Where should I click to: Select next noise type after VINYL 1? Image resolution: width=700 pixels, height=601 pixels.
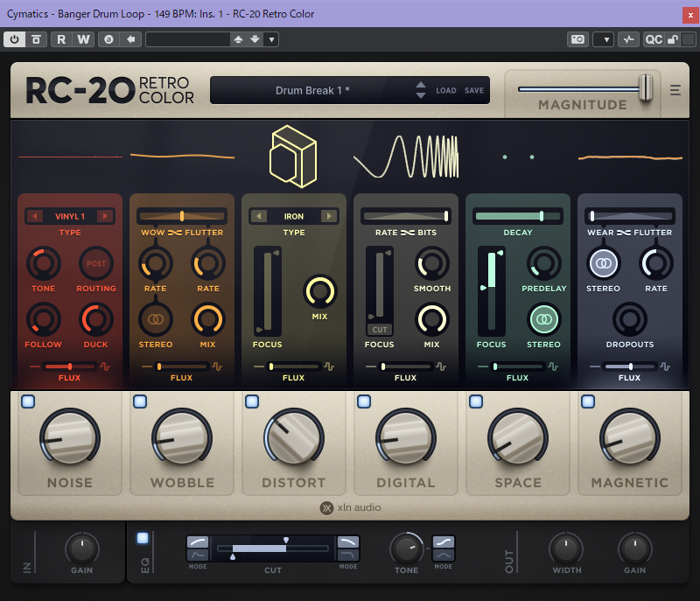pos(105,216)
